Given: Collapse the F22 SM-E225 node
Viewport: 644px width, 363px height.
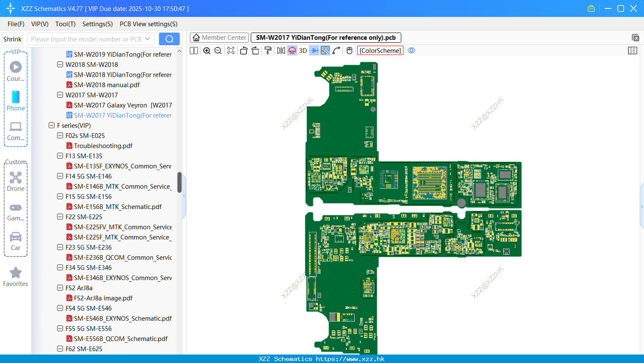Looking at the screenshot, I should coord(60,217).
